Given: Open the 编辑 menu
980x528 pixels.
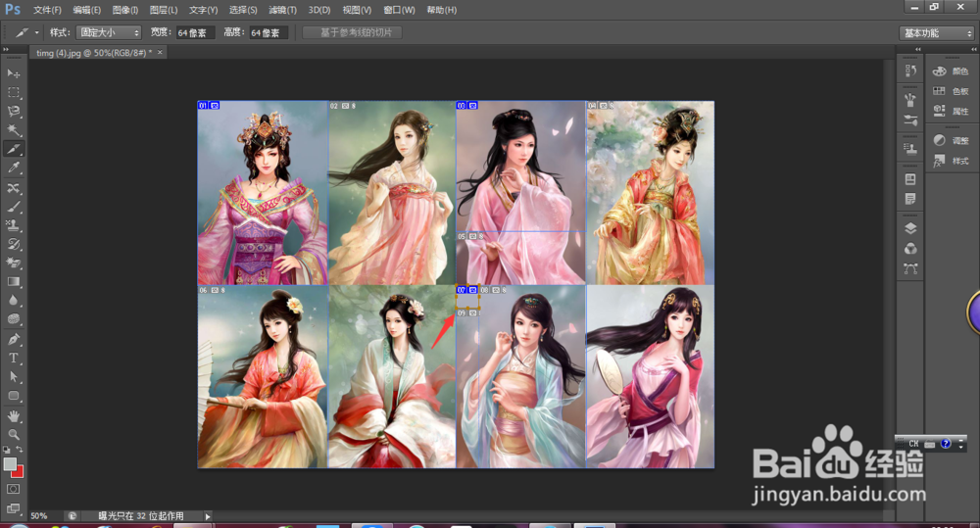Looking at the screenshot, I should [87, 10].
